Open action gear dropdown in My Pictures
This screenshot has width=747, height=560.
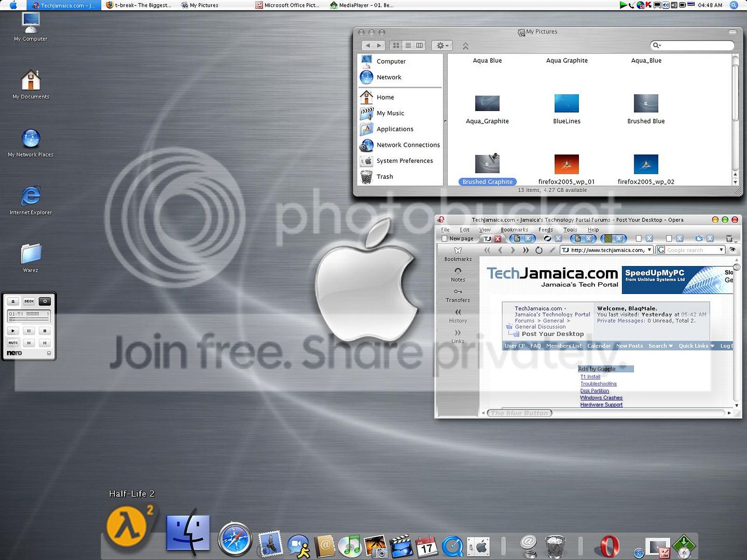[442, 46]
